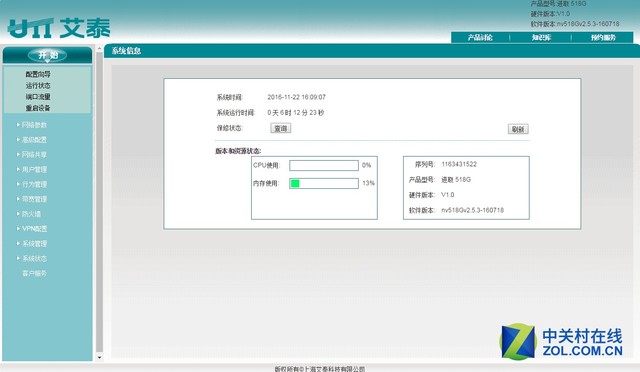Click the UTT 艾泰 logo
The height and width of the screenshot is (372, 640).
(x=59, y=28)
